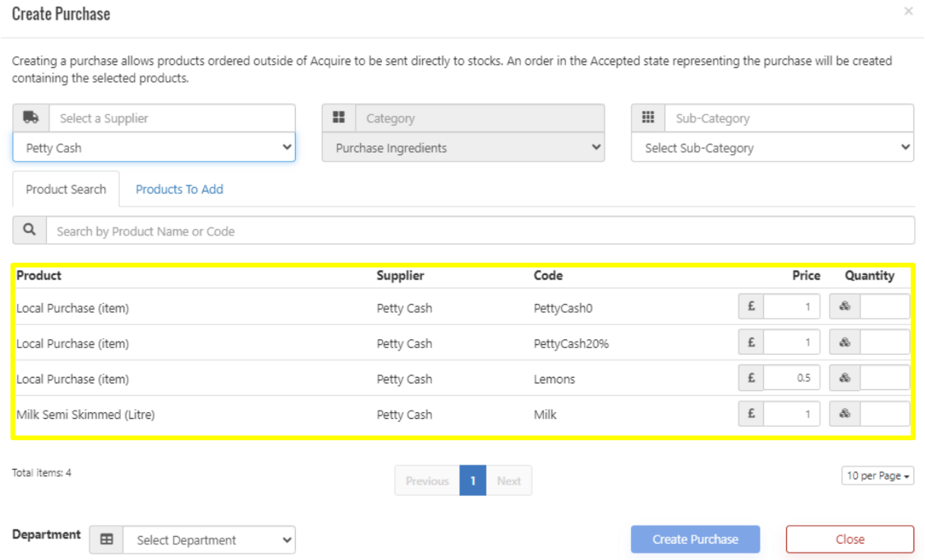Screen dimensions: 925x560
Task: Click the quantity cubes icon in the Lemons row
Action: [844, 379]
